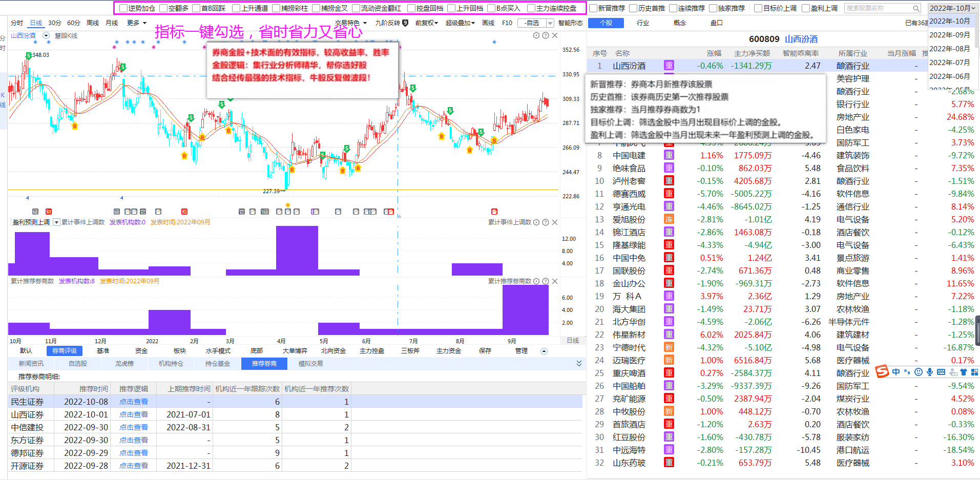This screenshot has width=980, height=480.
Task: Open the 2022年-10月 month dropdown
Action: click(953, 8)
